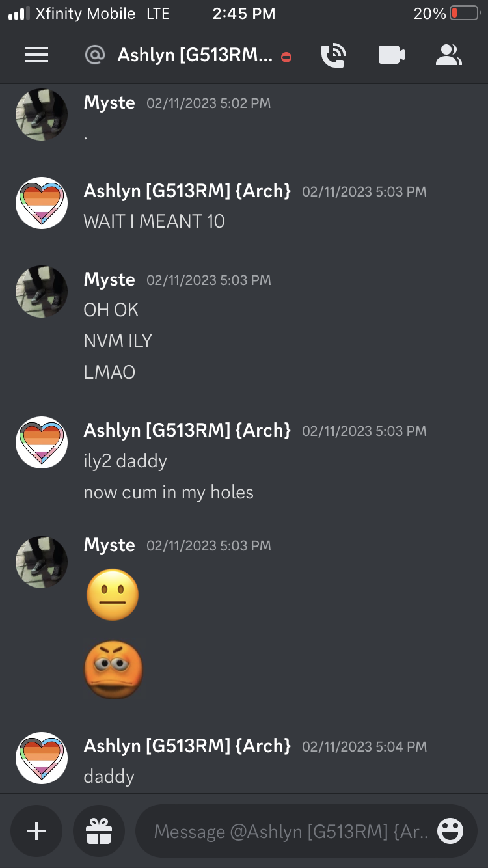Tap the WAIT I MEANT 10 message
The height and width of the screenshot is (868, 488).
(x=154, y=221)
